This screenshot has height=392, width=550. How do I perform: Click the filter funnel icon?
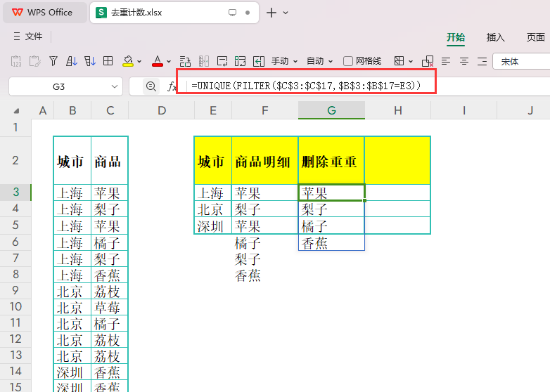pos(53,61)
